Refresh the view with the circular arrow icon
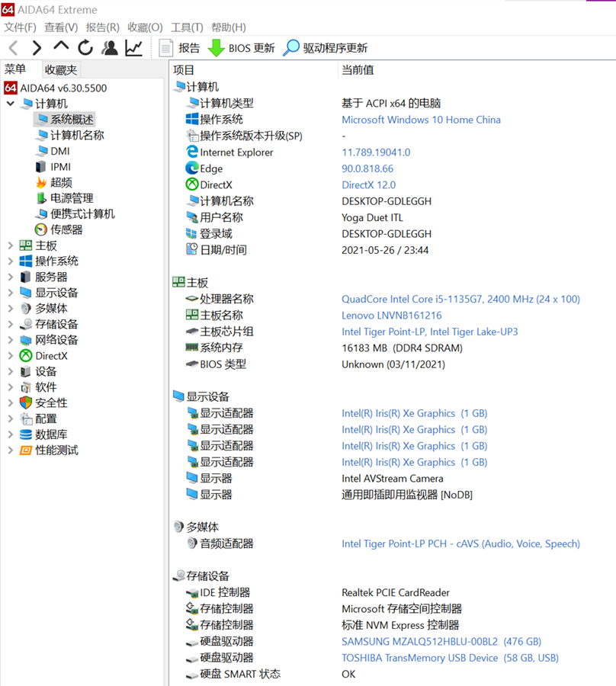616x686 pixels. point(85,48)
